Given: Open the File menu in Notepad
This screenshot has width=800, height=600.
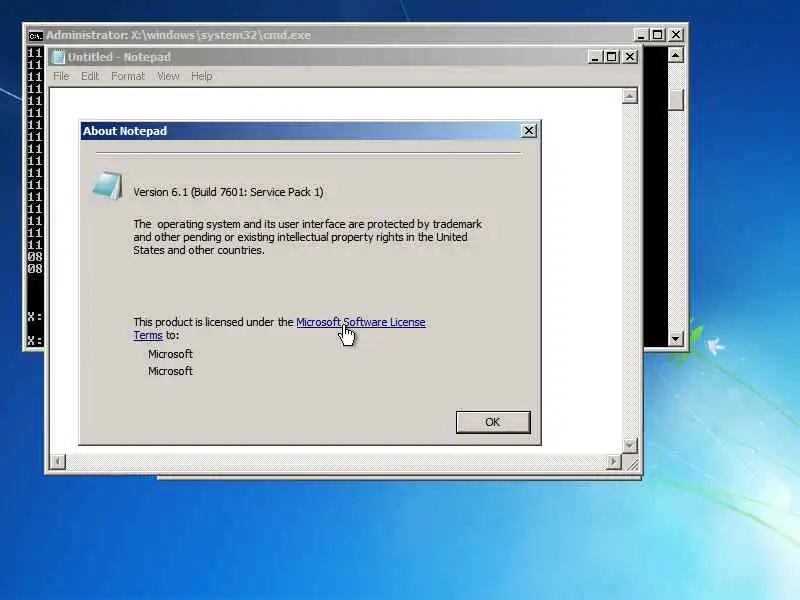Looking at the screenshot, I should [x=61, y=76].
